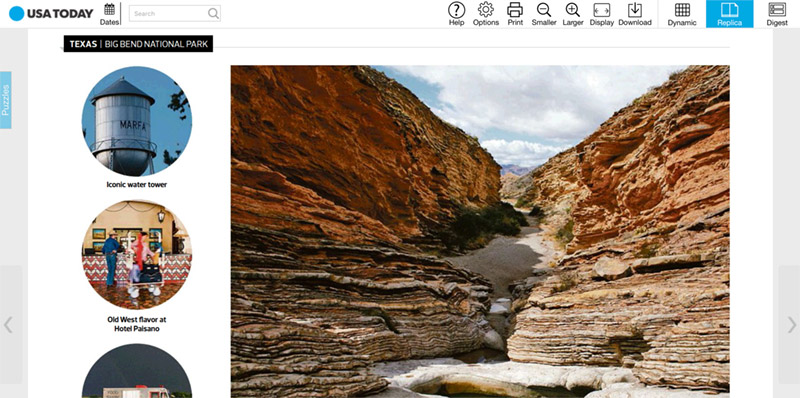Zoom out with Smaller
This screenshot has height=398, width=800.
coord(544,14)
